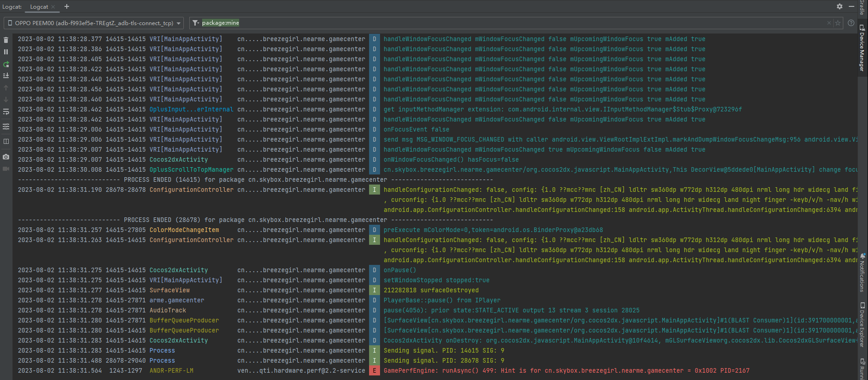Click the 'Sending signal. PID: 28678 SIG: 9' message
The height and width of the screenshot is (380, 868).
(x=444, y=360)
